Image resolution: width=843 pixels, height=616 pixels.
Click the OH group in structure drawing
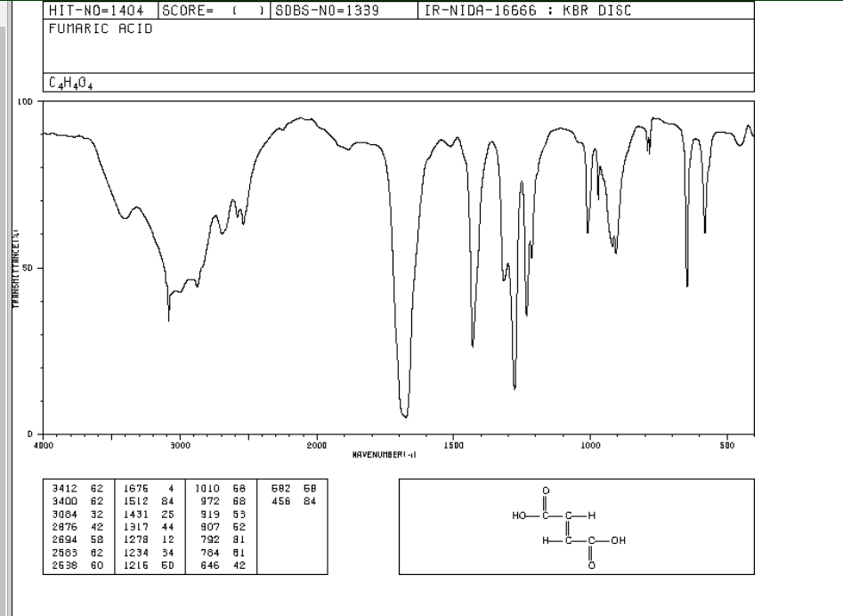pyautogui.click(x=618, y=539)
